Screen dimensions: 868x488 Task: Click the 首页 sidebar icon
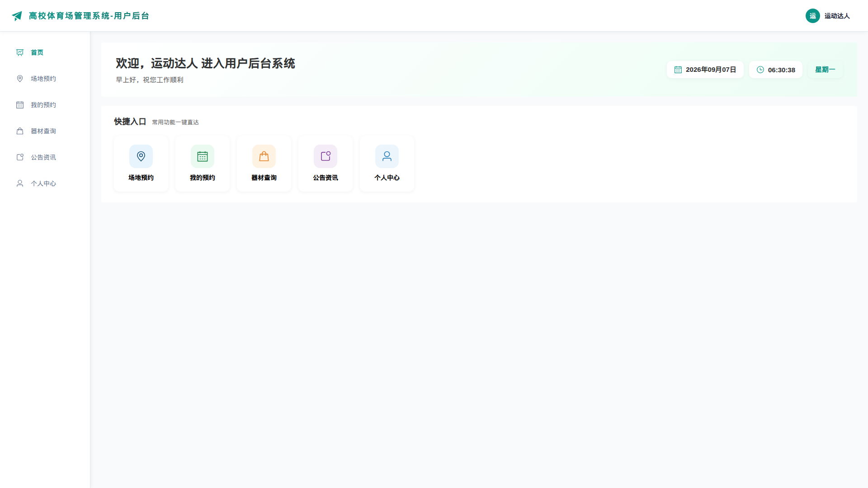click(20, 52)
